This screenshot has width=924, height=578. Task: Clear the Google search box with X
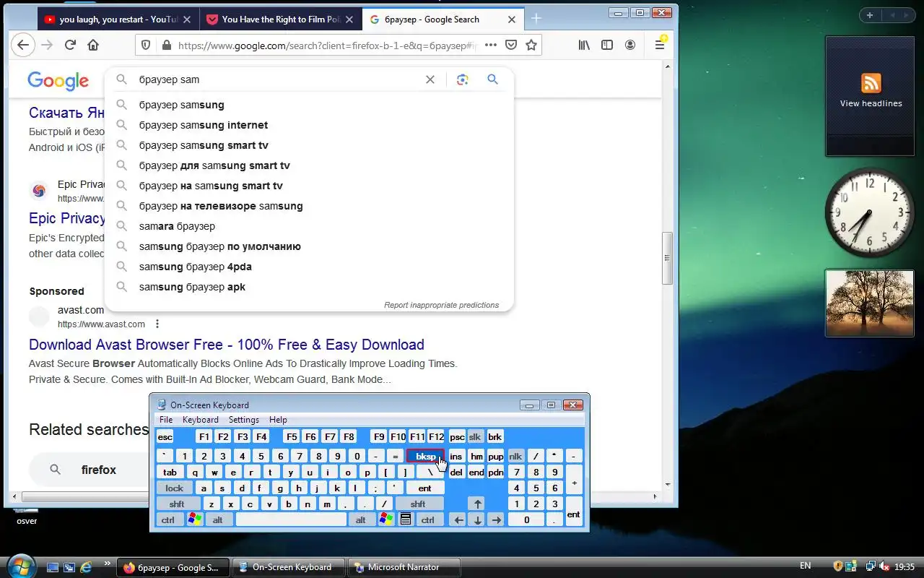pos(430,79)
